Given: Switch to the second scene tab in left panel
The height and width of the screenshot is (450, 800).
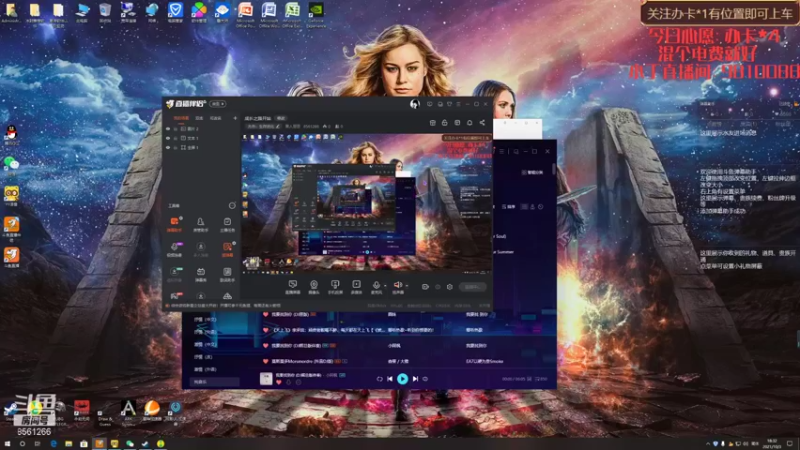Looking at the screenshot, I should [x=199, y=118].
